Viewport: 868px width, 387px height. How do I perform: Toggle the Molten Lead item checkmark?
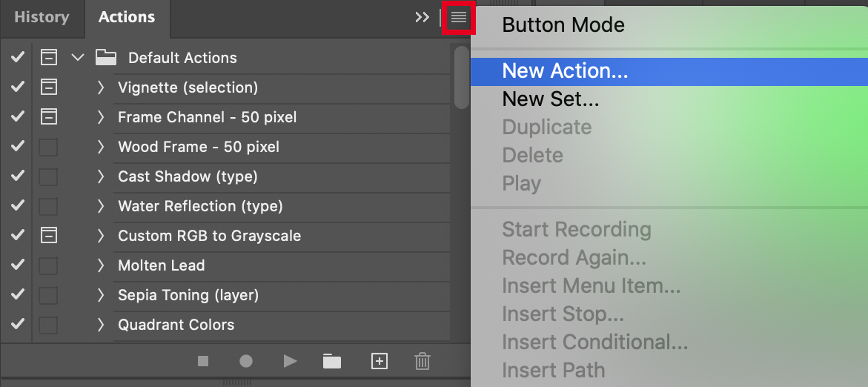tap(18, 265)
